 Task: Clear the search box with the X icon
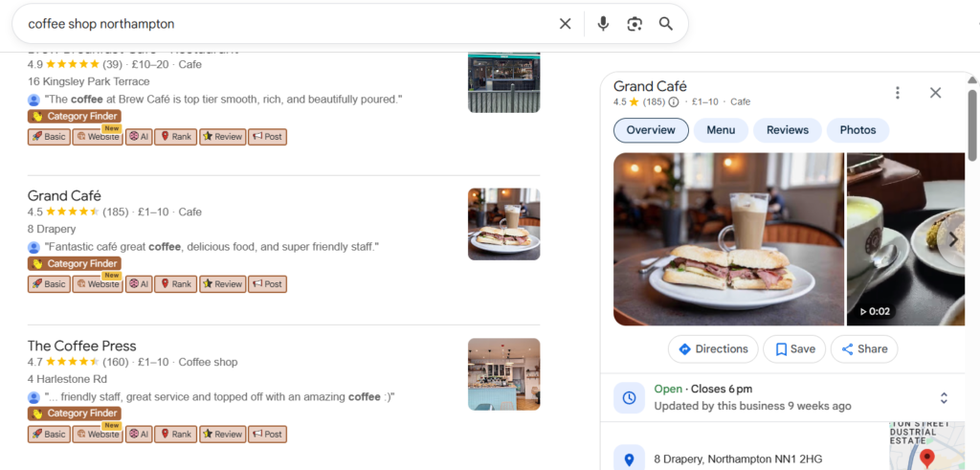[x=565, y=24]
